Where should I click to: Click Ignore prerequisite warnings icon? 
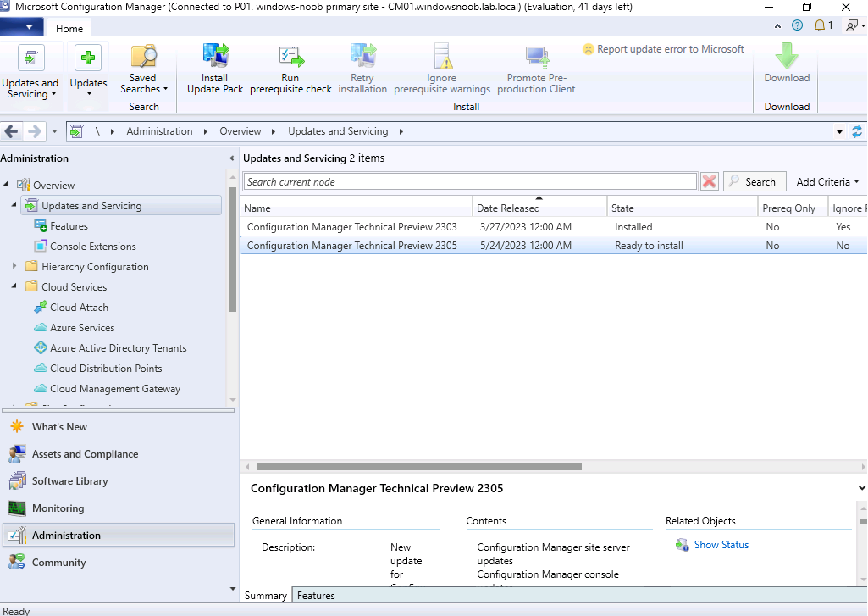click(x=442, y=57)
